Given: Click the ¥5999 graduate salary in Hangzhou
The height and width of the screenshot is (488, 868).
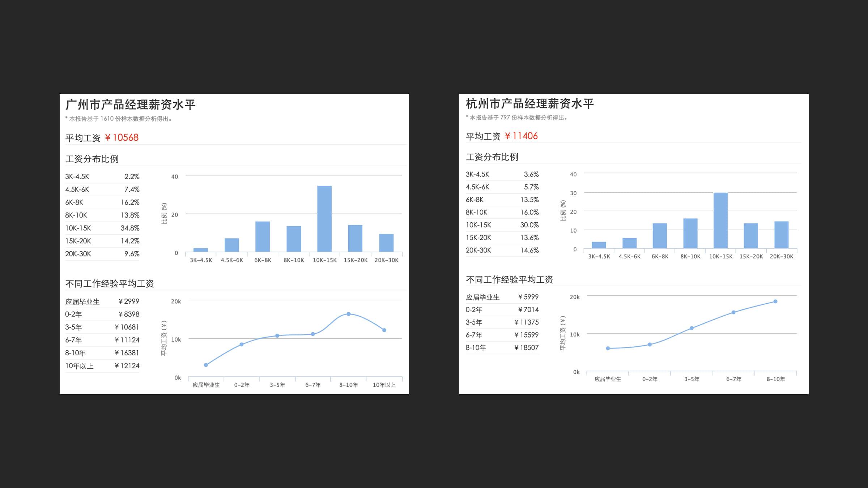Looking at the screenshot, I should click(528, 297).
